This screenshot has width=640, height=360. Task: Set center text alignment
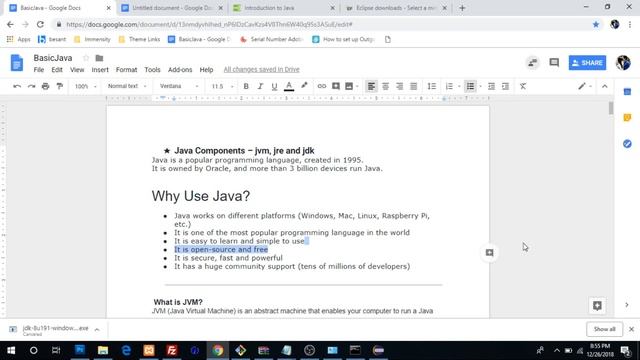tap(385, 86)
